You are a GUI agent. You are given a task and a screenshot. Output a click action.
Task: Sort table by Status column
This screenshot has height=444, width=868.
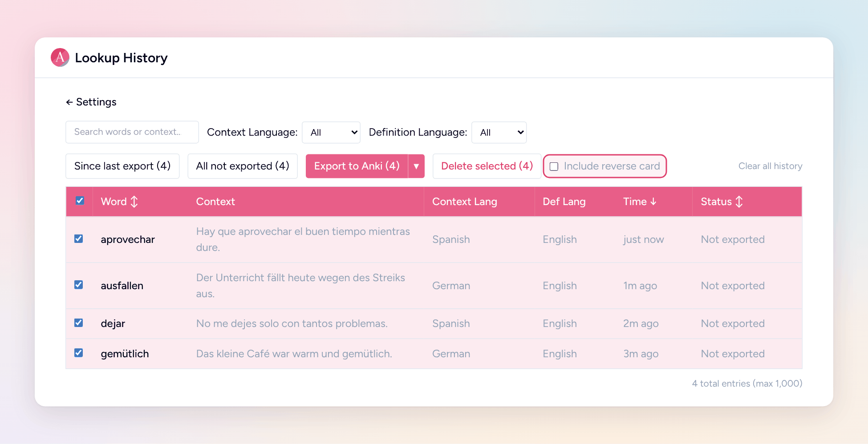coord(722,202)
